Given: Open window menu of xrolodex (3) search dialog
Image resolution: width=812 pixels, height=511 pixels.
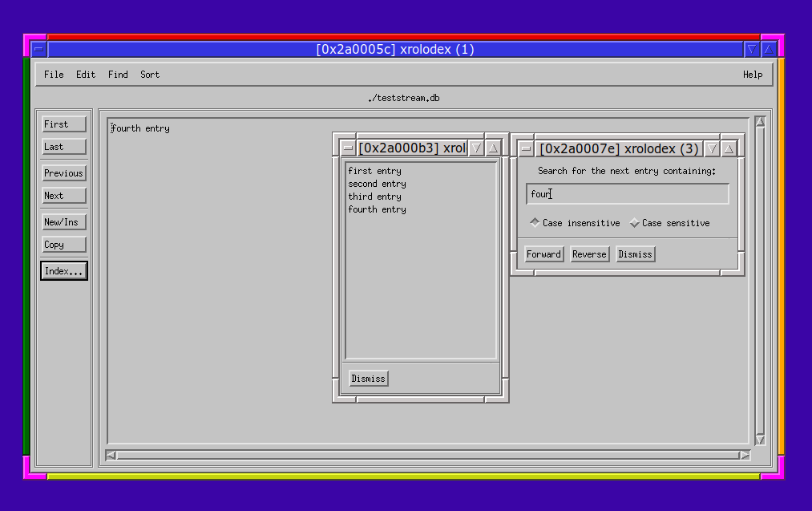Looking at the screenshot, I should click(x=526, y=148).
